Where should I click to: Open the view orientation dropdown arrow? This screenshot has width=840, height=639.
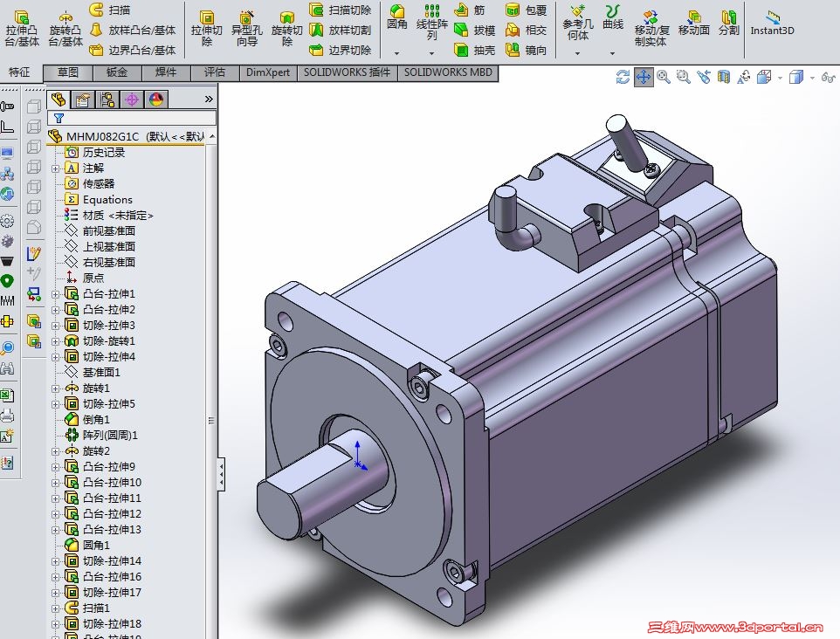click(780, 79)
